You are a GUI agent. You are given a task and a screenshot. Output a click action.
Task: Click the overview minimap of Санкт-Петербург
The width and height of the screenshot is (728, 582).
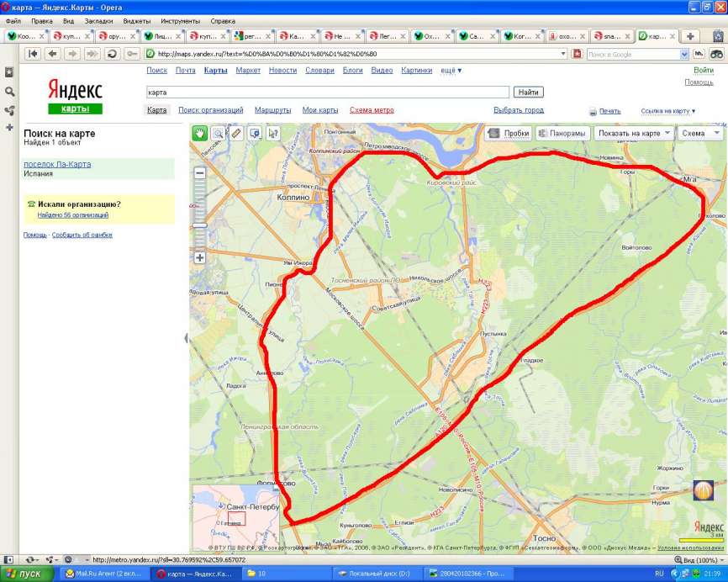tap(236, 516)
